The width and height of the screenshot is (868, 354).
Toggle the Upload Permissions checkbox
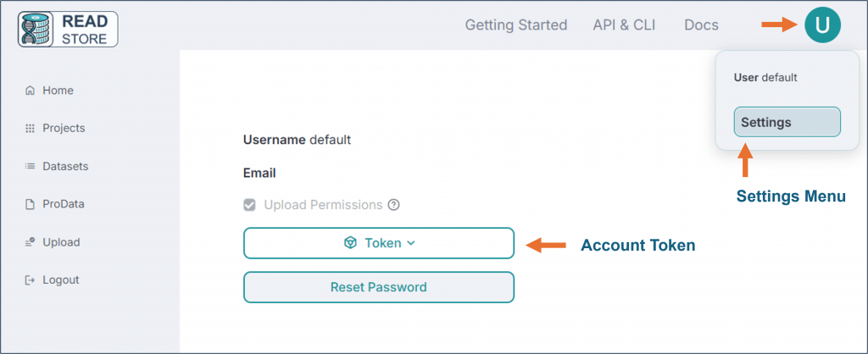pyautogui.click(x=249, y=205)
